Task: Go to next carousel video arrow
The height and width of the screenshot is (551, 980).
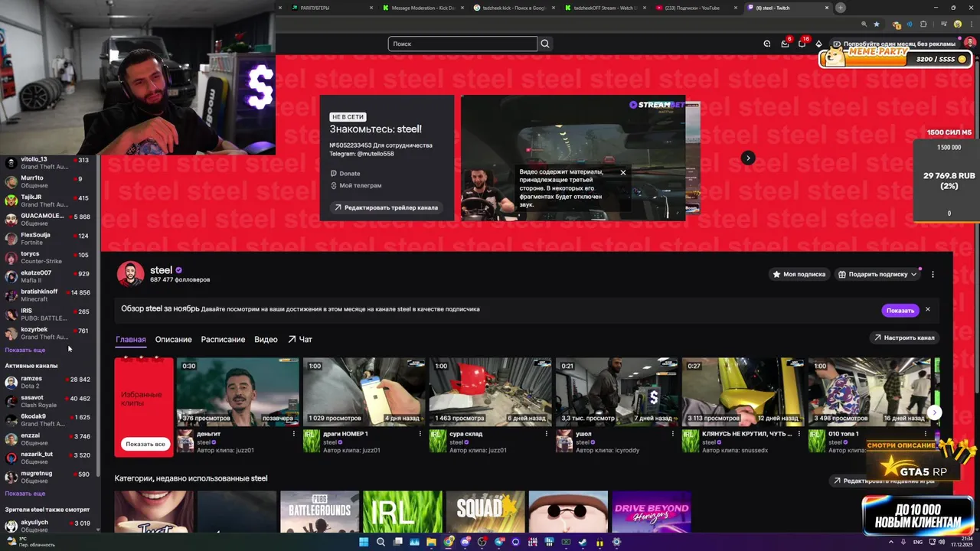Action: point(748,158)
